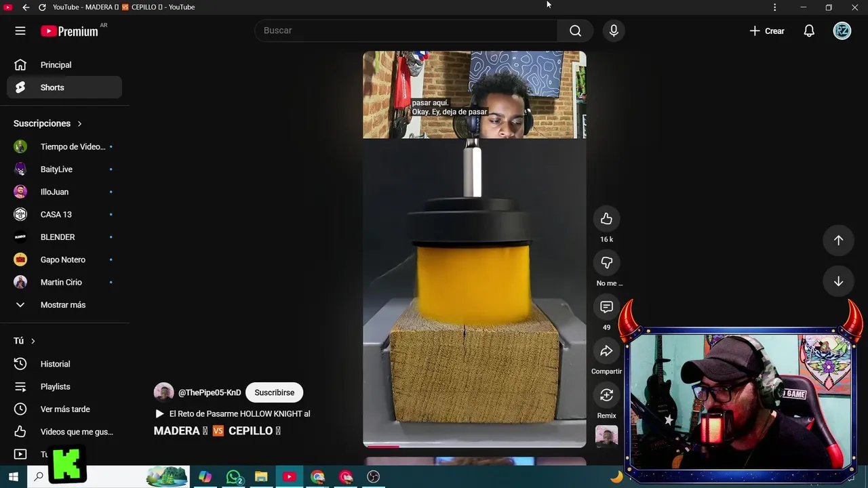Open the sound thumbnail below Remix
Image resolution: width=868 pixels, height=488 pixels.
(x=606, y=436)
